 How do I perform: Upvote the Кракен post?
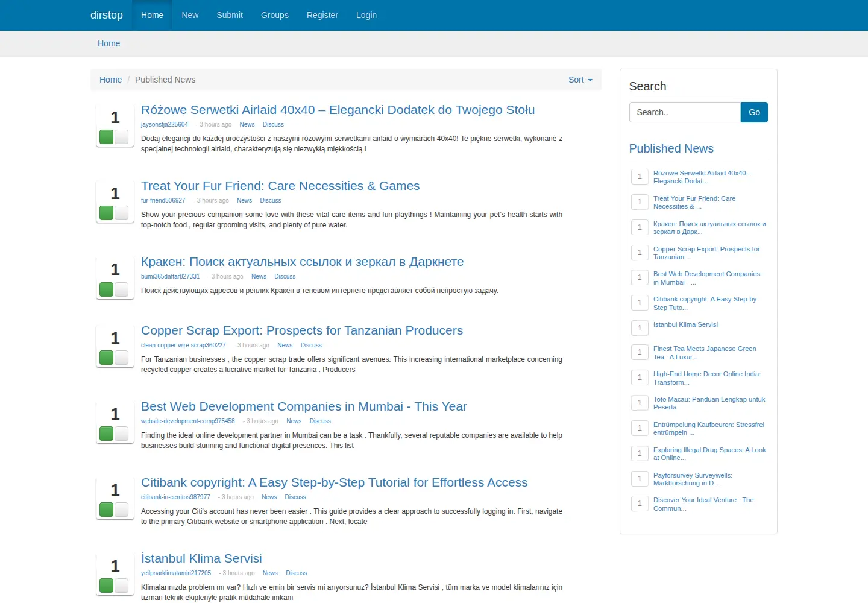click(x=107, y=289)
